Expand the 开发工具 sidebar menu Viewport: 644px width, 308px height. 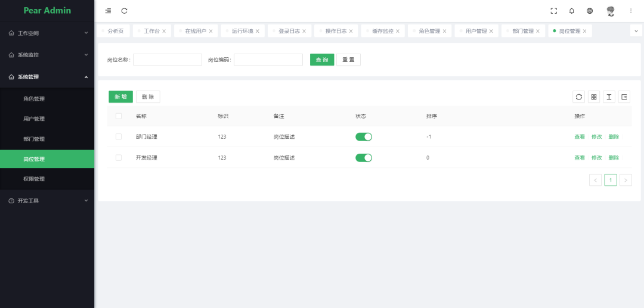[x=47, y=201]
